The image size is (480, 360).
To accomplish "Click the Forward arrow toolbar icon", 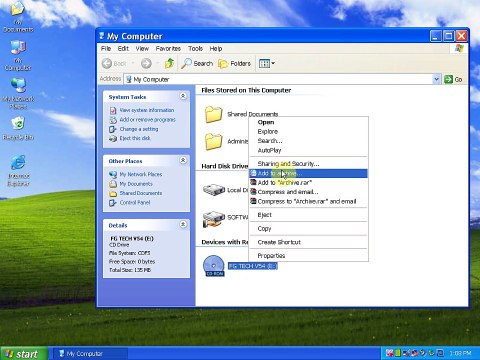I will pyautogui.click(x=146, y=63).
